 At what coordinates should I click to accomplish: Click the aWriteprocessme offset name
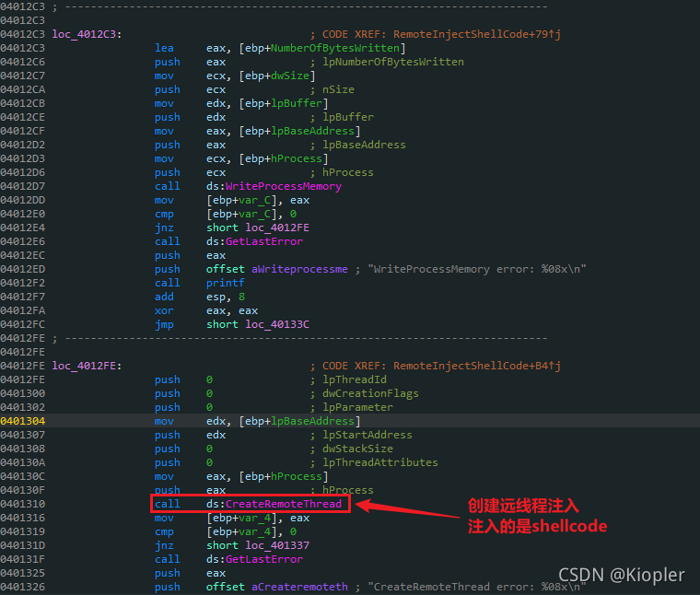point(299,269)
